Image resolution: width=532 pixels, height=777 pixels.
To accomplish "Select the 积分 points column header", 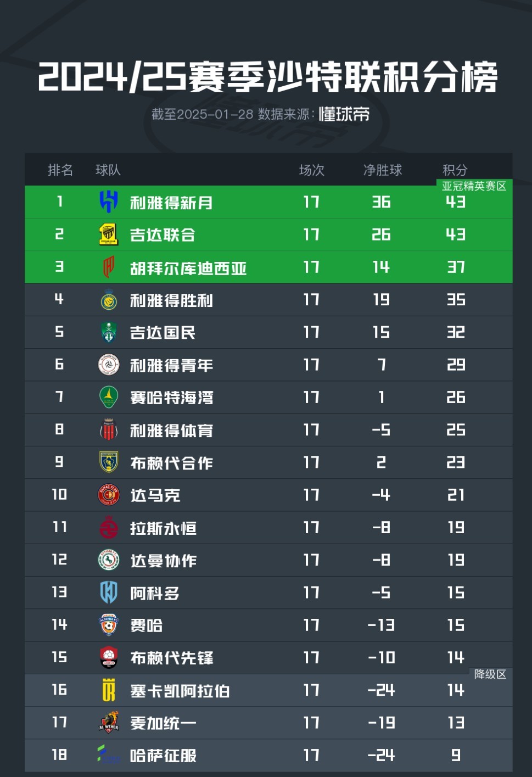I will [455, 170].
